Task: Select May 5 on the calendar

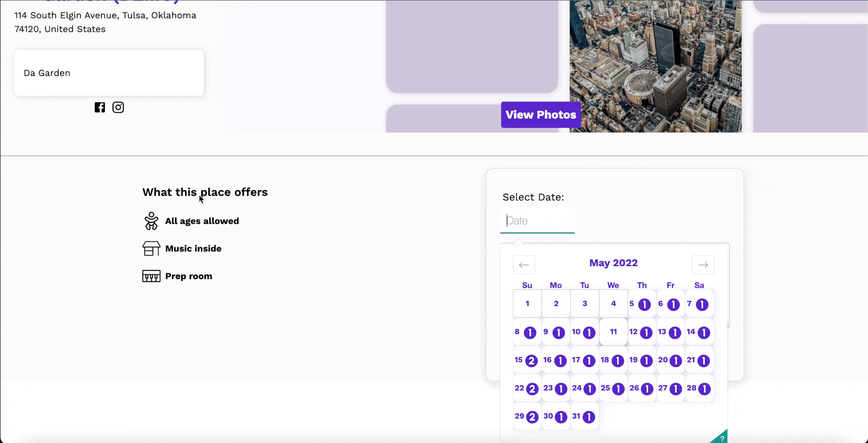Action: click(x=641, y=304)
